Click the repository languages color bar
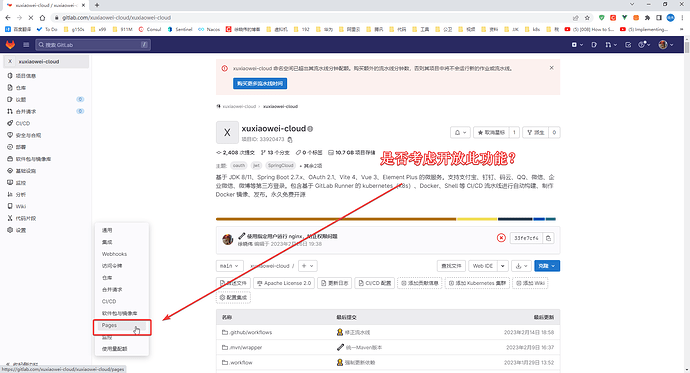690x373 pixels. tap(386, 219)
